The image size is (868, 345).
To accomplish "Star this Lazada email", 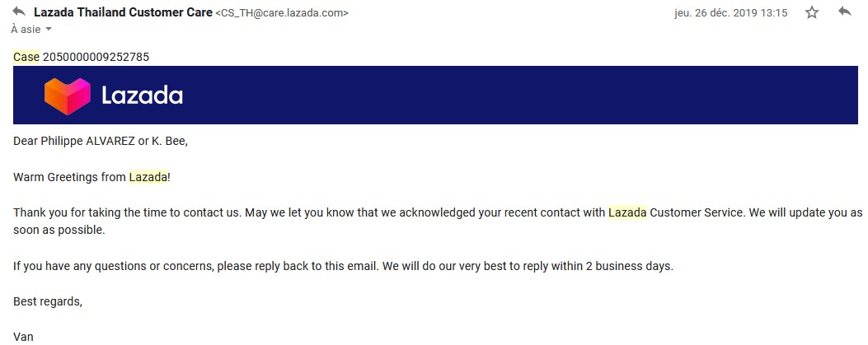I will pyautogui.click(x=812, y=12).
